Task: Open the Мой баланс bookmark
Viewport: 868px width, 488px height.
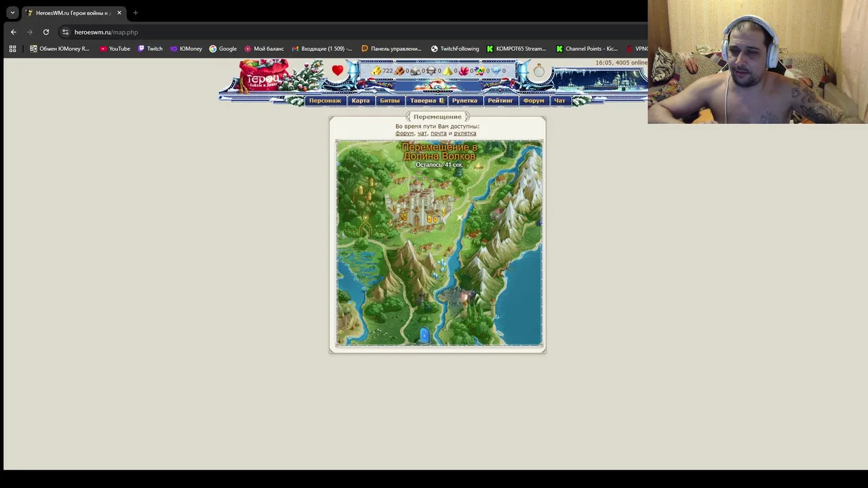Action: coord(264,49)
